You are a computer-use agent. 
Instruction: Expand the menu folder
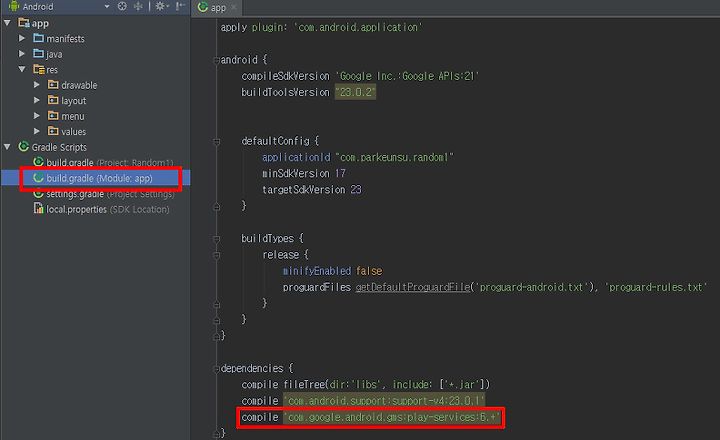click(36, 116)
